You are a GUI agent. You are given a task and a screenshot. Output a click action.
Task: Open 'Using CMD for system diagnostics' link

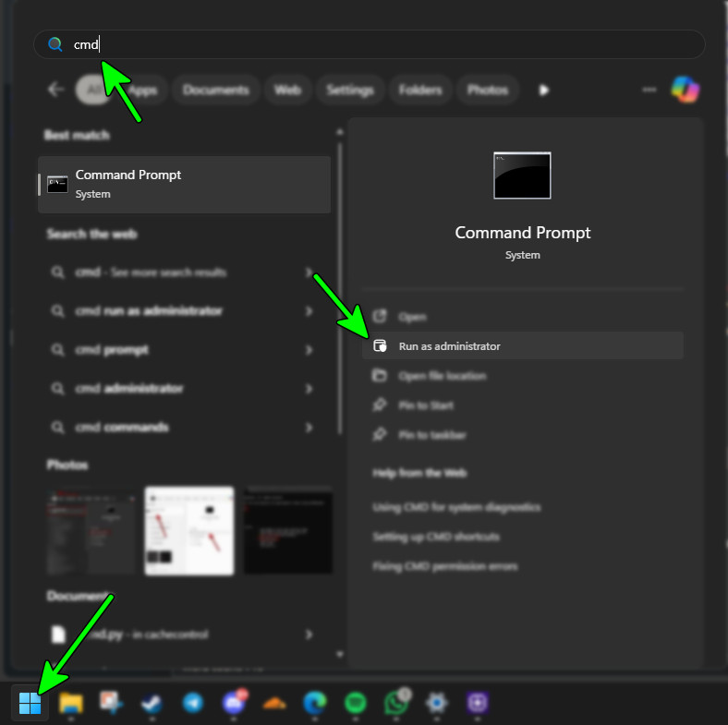[456, 507]
